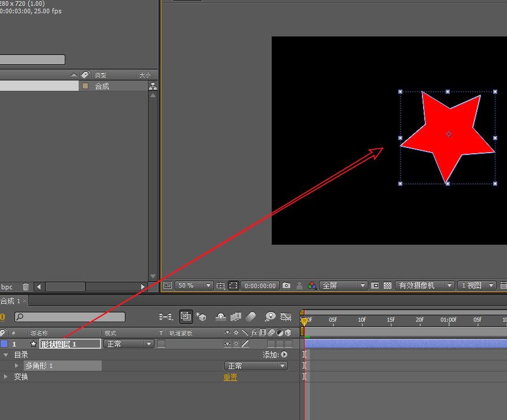Click the always preview this view icon
Viewport: 507px width, 420px height.
(x=168, y=285)
